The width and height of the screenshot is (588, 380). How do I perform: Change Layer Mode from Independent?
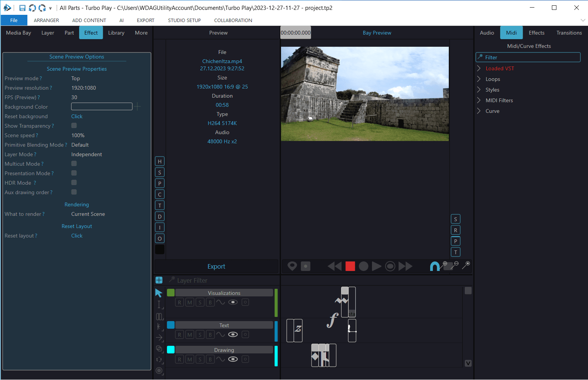coord(87,154)
